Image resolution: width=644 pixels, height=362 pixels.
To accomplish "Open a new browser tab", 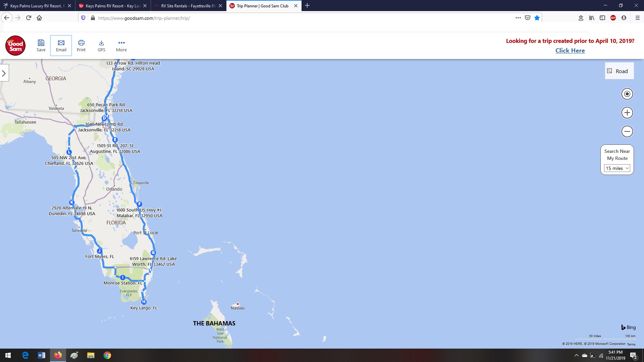I will 307,6.
